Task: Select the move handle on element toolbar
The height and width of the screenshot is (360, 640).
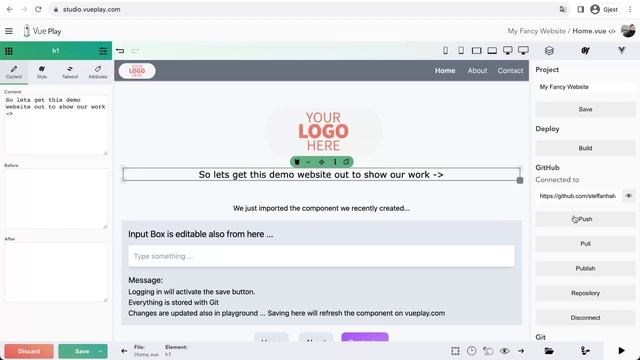Action: pos(322,162)
